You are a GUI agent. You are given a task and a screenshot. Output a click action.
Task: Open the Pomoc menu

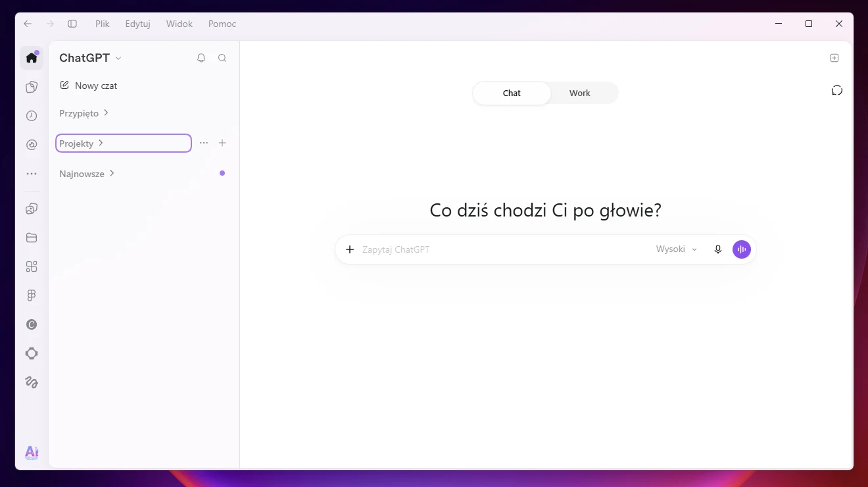[x=222, y=24]
